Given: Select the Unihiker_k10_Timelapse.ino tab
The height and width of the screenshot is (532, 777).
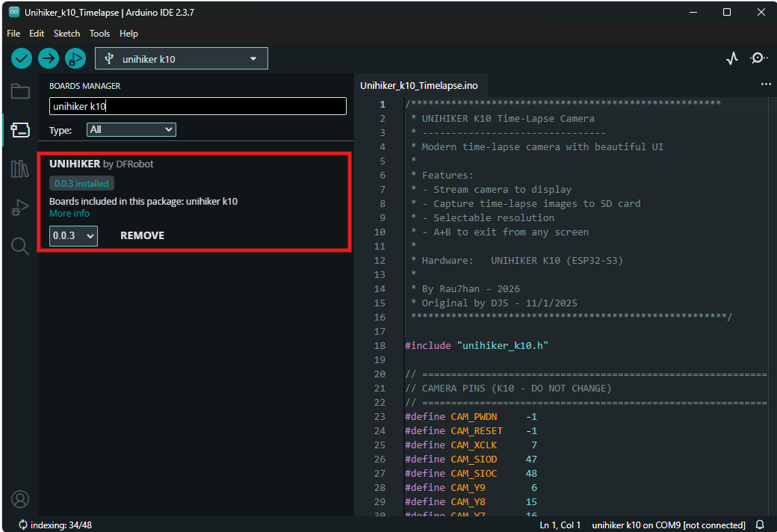Looking at the screenshot, I should [x=419, y=85].
